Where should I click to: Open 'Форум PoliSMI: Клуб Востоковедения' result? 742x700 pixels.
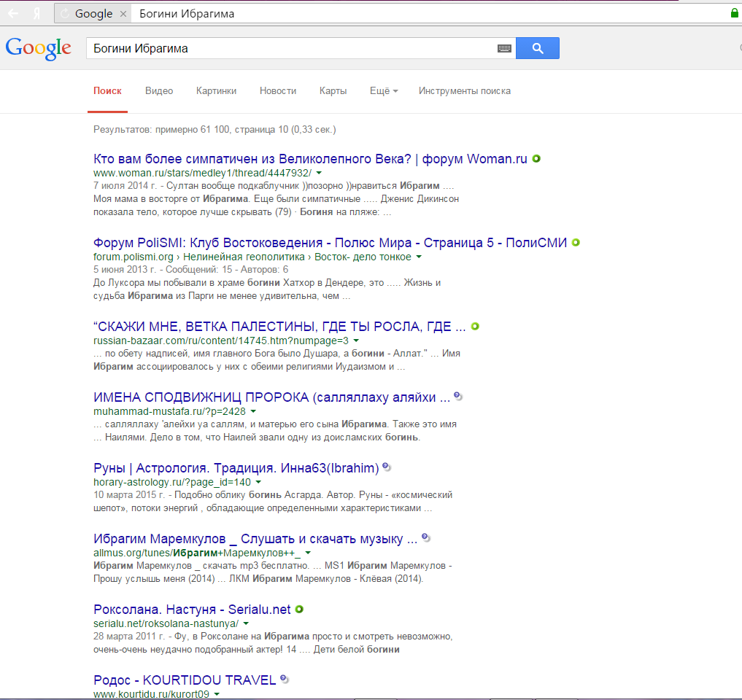coord(330,243)
